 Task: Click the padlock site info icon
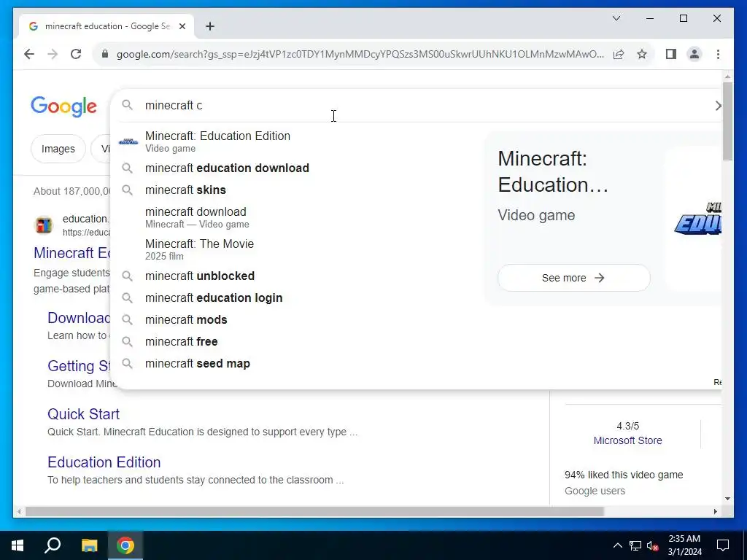[105, 54]
